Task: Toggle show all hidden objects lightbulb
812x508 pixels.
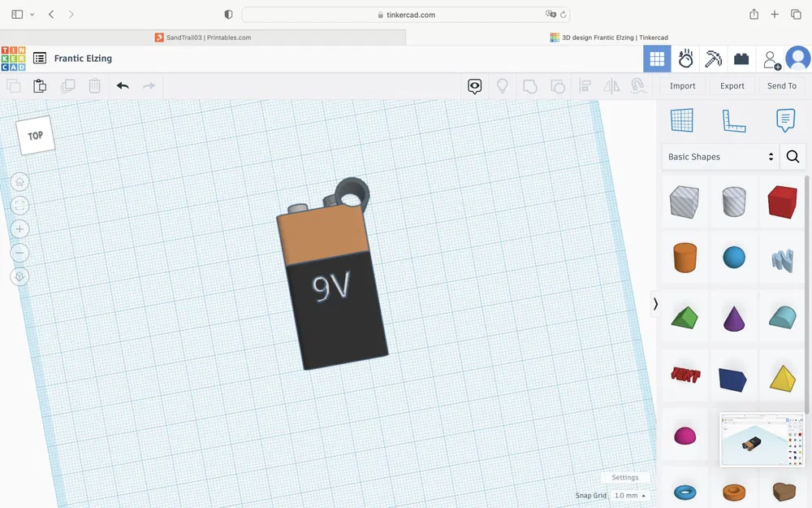Action: tap(502, 86)
